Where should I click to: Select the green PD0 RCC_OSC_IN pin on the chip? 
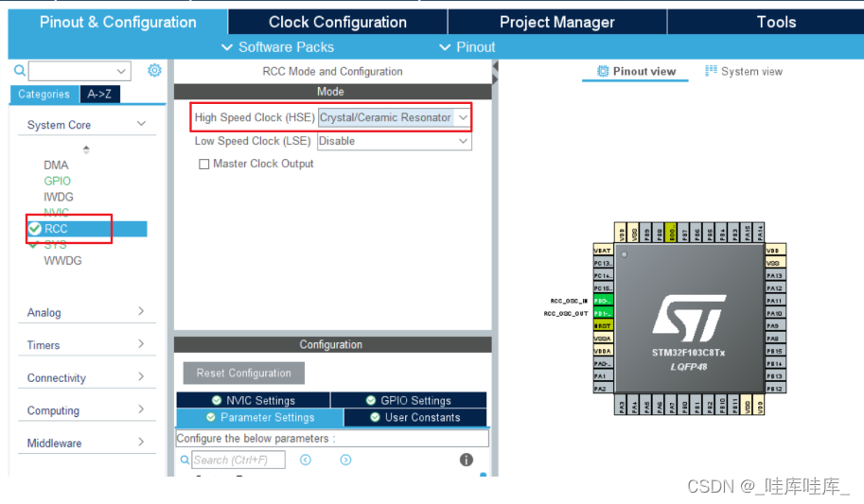click(x=603, y=301)
